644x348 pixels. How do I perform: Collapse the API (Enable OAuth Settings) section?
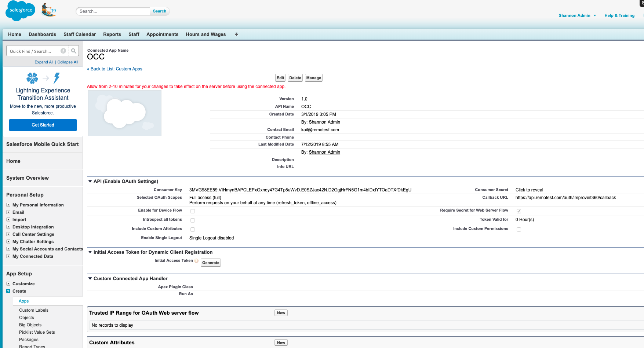pos(90,181)
